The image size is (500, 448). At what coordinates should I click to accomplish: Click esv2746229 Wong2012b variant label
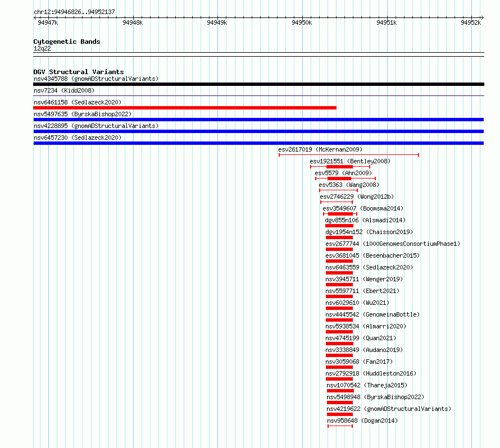(x=357, y=196)
